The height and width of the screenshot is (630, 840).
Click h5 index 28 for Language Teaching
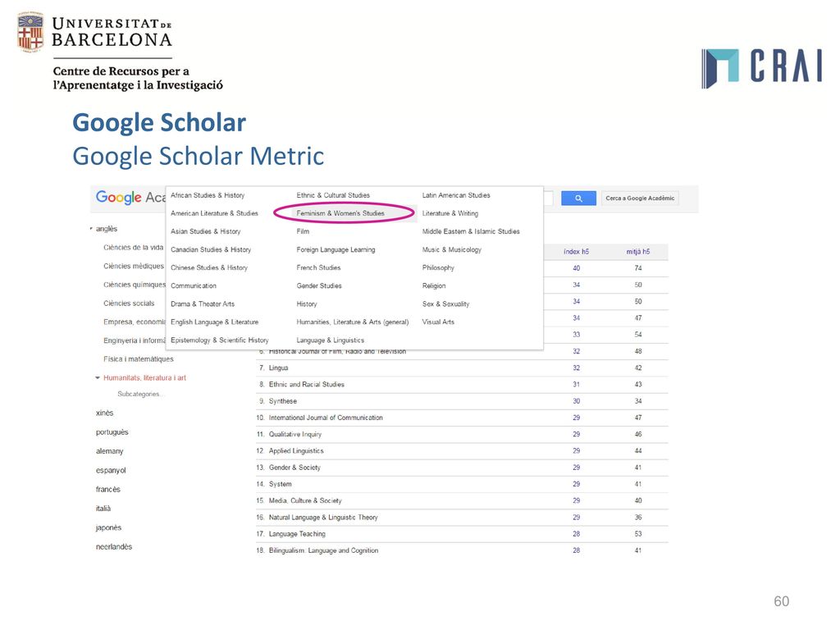(x=576, y=534)
